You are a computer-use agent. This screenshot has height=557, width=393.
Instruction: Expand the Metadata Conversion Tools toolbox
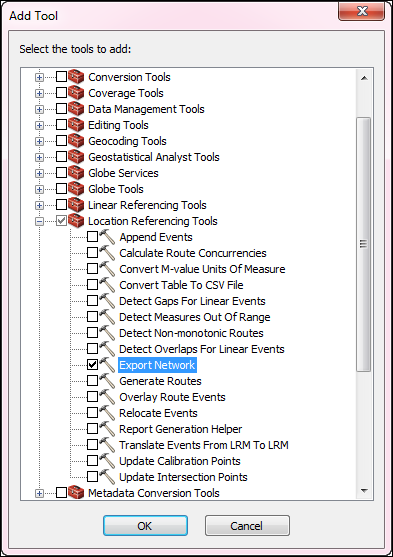39,493
